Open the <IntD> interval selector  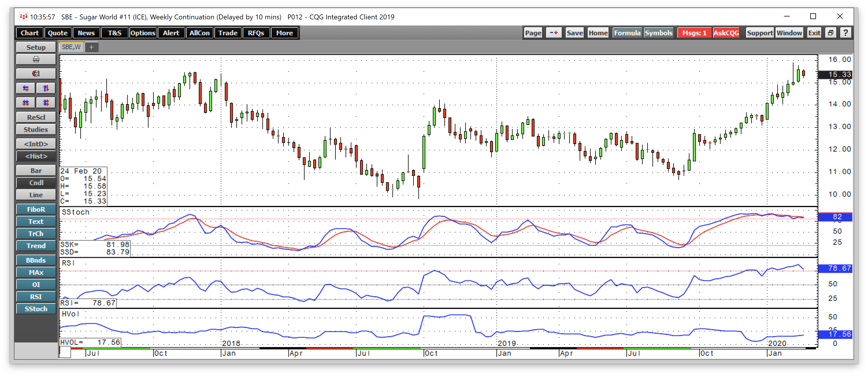(36, 144)
